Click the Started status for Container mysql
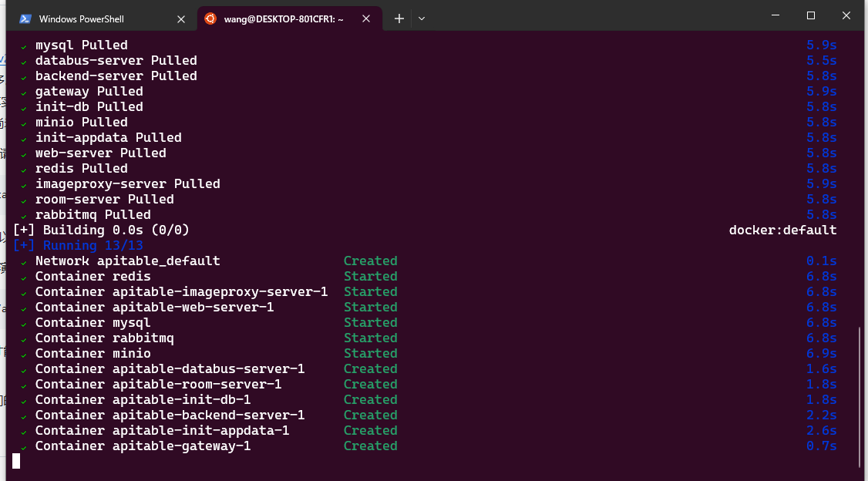868x481 pixels. coord(370,322)
